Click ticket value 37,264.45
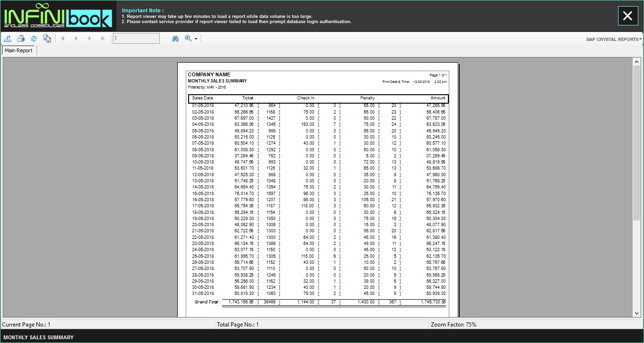The height and width of the screenshot is (343, 644). pyautogui.click(x=244, y=156)
